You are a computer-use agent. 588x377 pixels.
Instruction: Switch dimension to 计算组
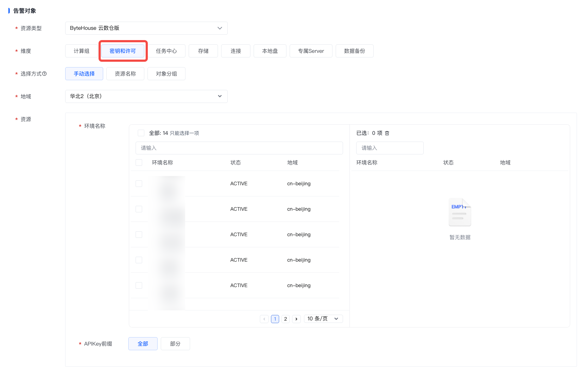coord(81,51)
